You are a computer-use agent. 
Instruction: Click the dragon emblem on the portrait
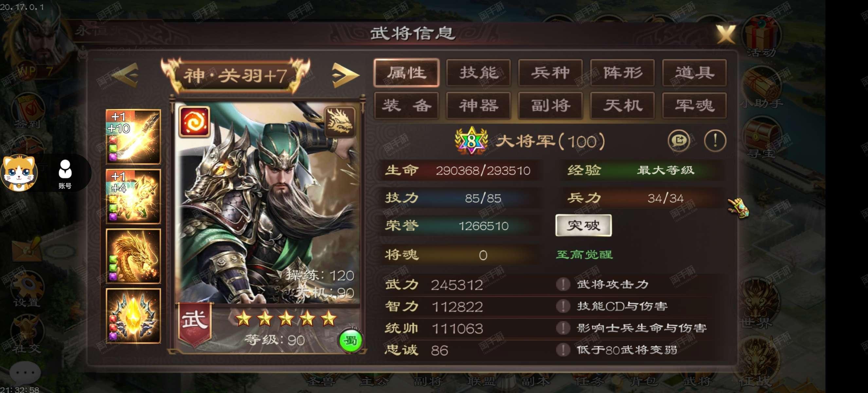[x=339, y=122]
